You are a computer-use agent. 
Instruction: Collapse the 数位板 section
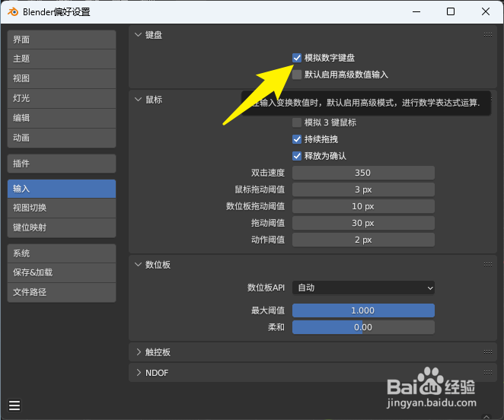(x=139, y=265)
